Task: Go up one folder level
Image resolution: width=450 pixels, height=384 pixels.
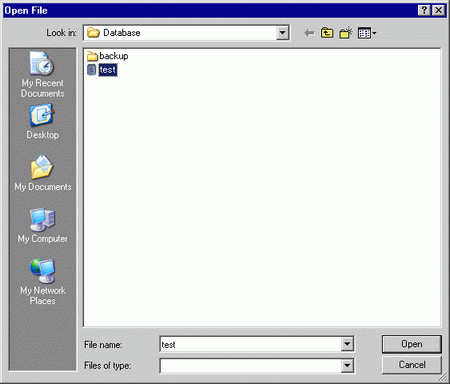Action: (x=327, y=33)
